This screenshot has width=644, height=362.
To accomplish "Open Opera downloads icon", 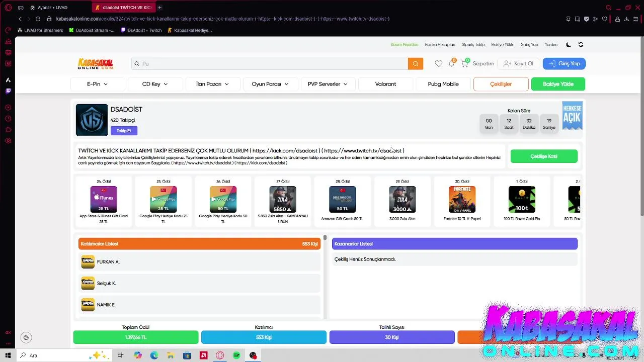I will (627, 19).
